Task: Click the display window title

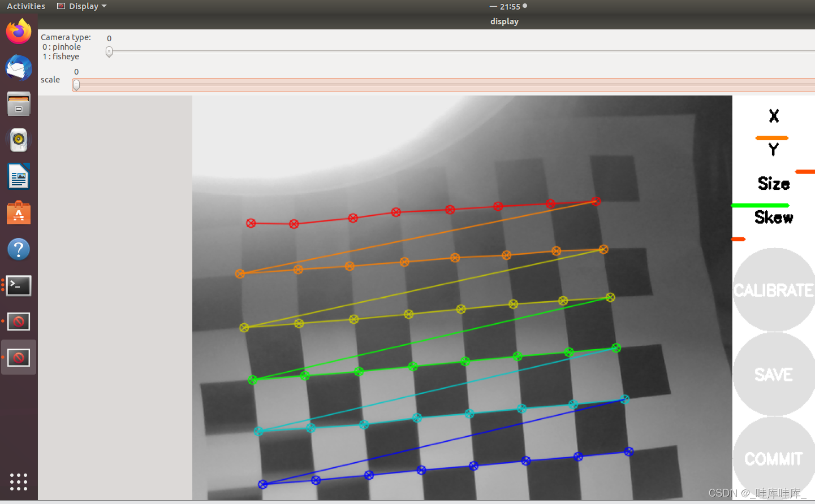Action: click(504, 21)
